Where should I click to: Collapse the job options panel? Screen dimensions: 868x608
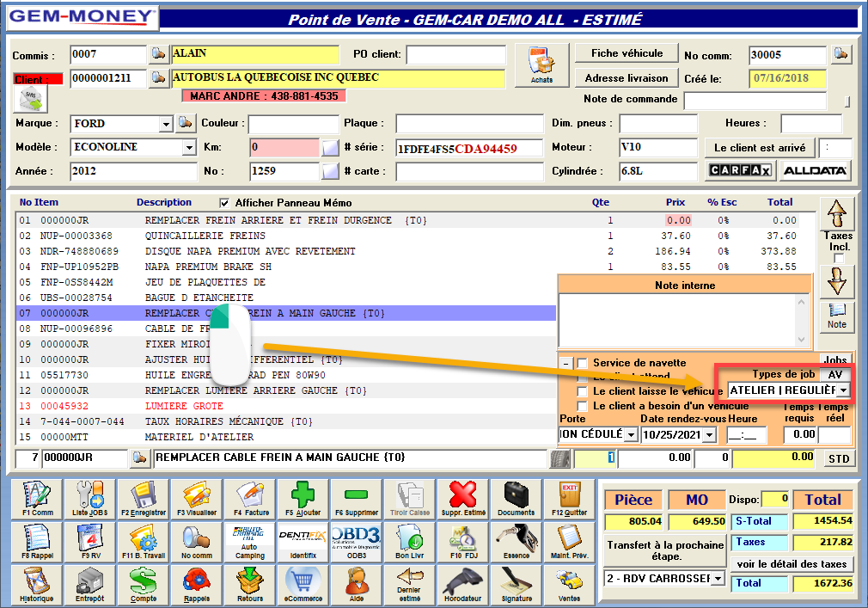[565, 364]
